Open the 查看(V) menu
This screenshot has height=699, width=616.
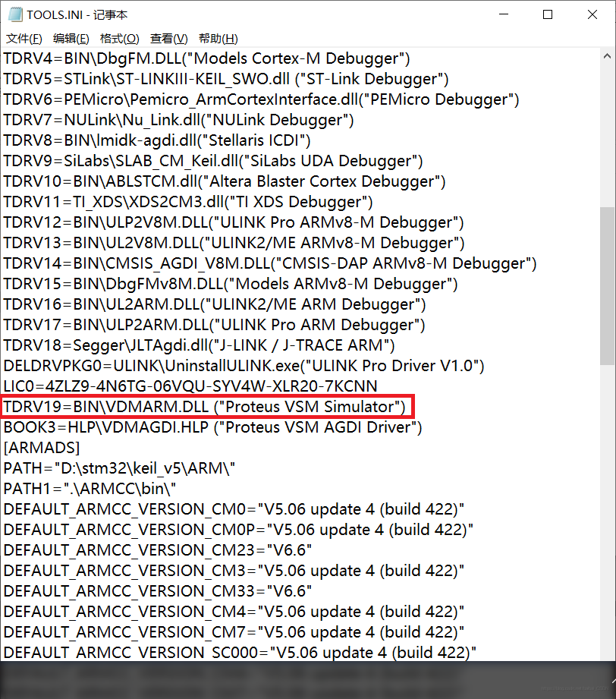click(x=169, y=39)
